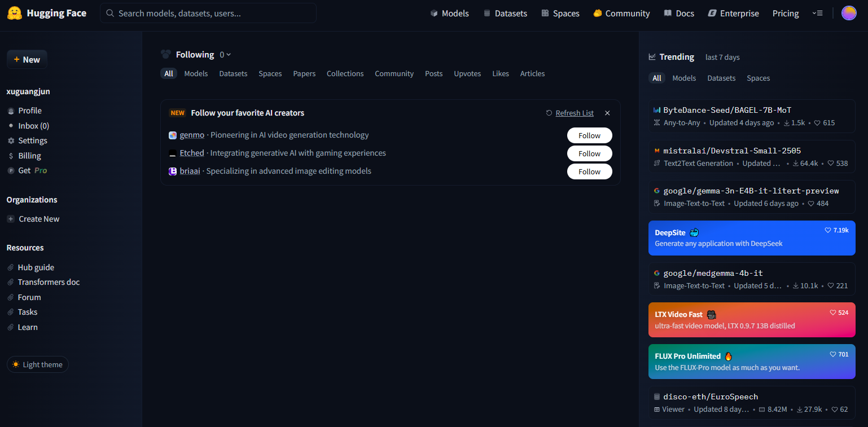Click the ByteDance-Seed model logo icon
The width and height of the screenshot is (868, 427).
(x=657, y=110)
